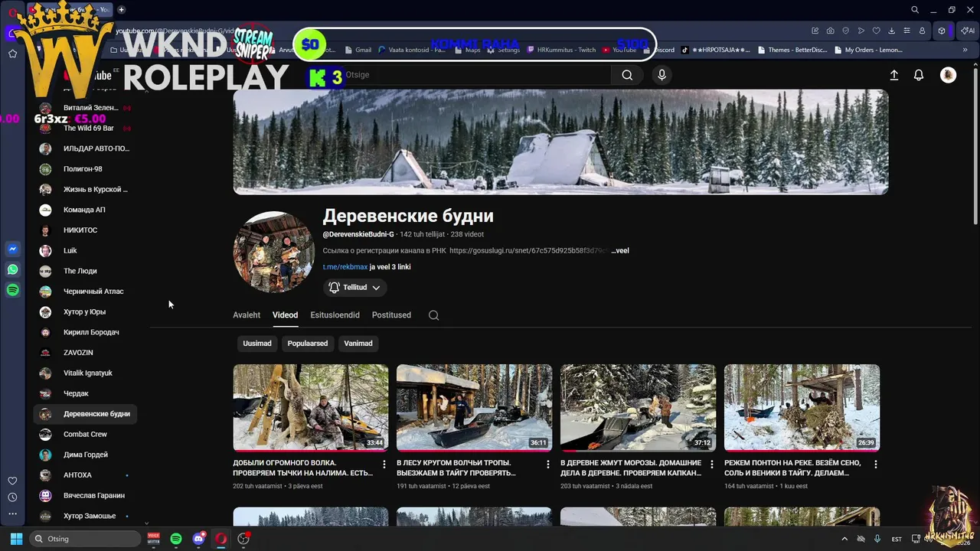The height and width of the screenshot is (551, 980).
Task: Open Spotify in Opera sidebar
Action: [12, 290]
